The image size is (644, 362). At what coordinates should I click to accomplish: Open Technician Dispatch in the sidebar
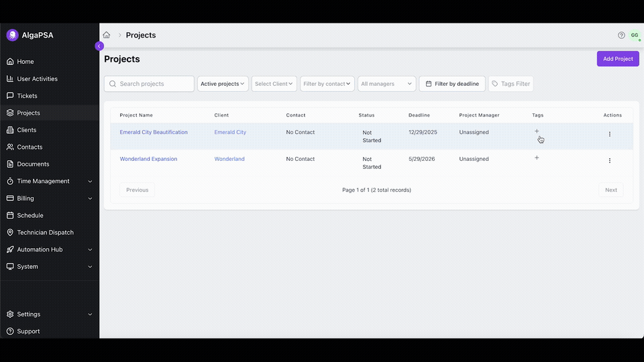(45, 233)
